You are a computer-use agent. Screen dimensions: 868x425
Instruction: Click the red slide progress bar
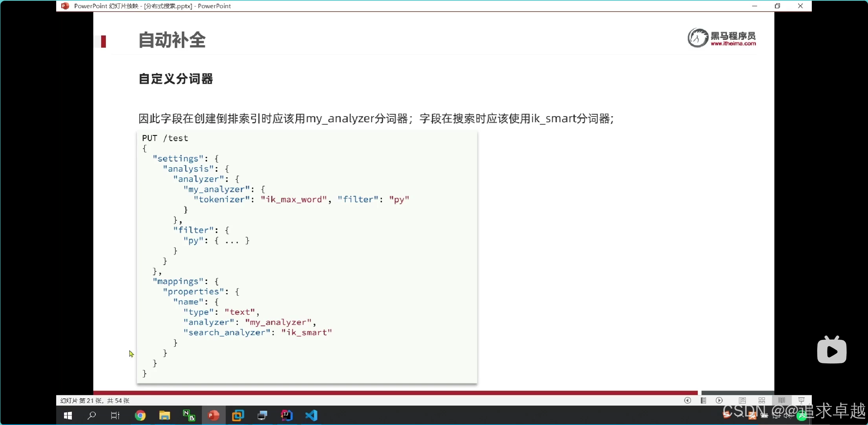click(x=395, y=393)
